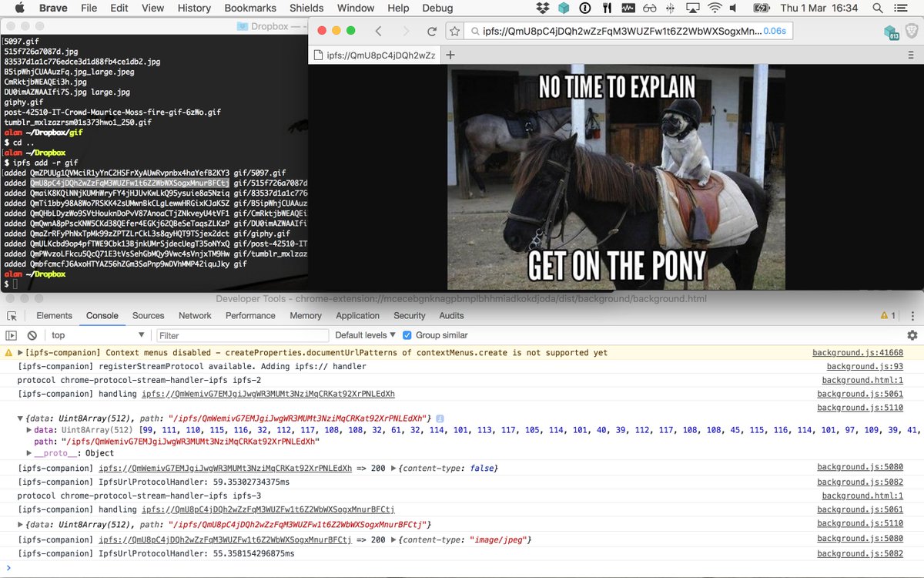Select the ipfs://QmU8pC4jDQh2wZz browser tab
Image resolution: width=924 pixels, height=578 pixels.
[x=375, y=55]
